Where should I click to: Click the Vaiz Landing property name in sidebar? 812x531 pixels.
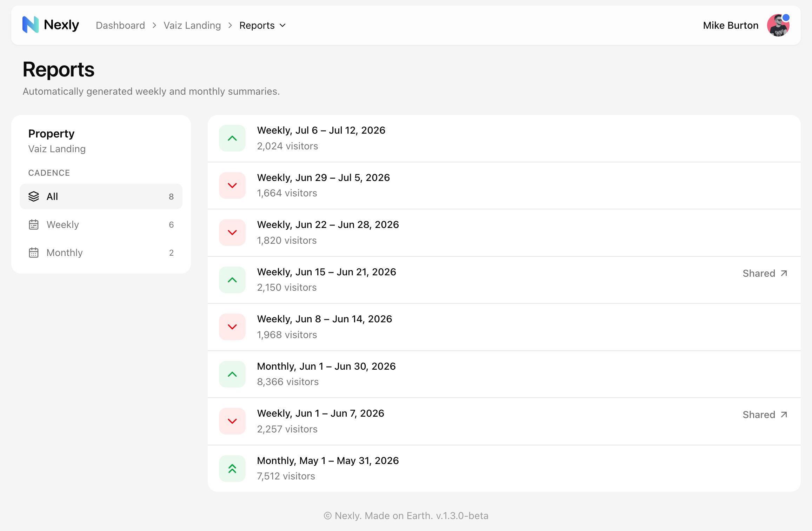(57, 149)
